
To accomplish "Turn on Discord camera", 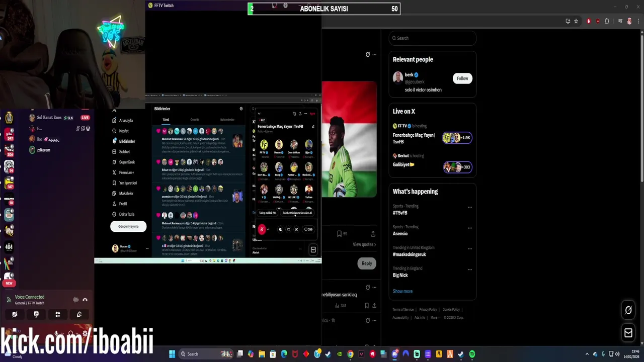I will coord(15,314).
